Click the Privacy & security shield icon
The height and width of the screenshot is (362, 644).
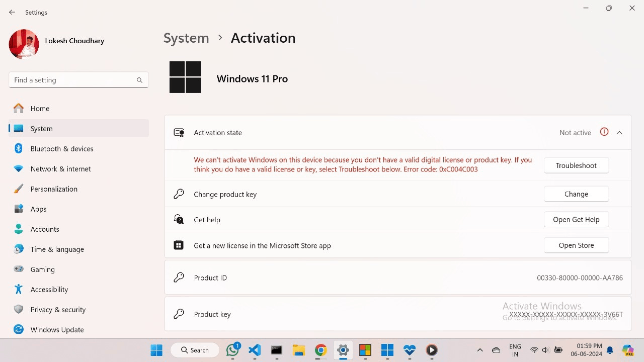coord(19,310)
